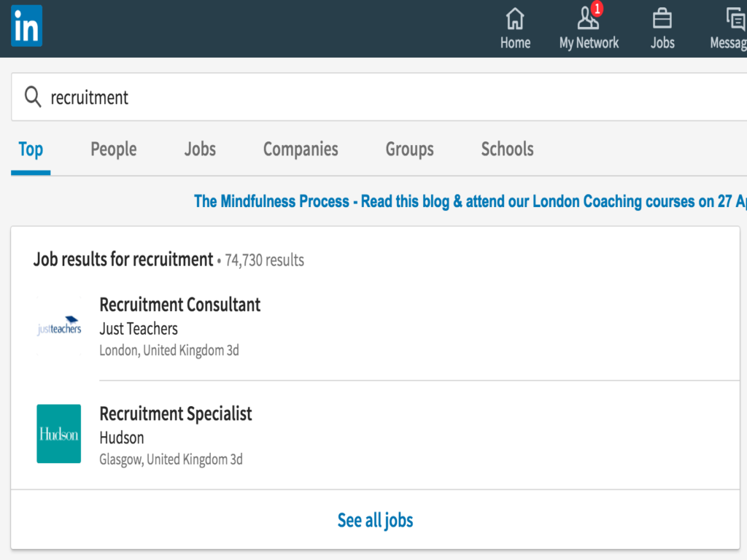Open the Recruitment Consultant job title
This screenshot has width=747, height=560.
[180, 305]
